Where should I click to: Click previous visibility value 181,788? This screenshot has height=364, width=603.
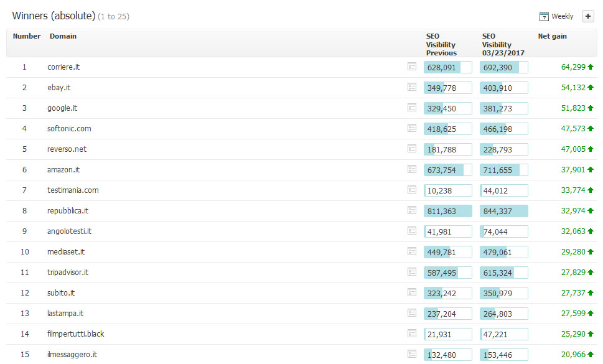441,149
